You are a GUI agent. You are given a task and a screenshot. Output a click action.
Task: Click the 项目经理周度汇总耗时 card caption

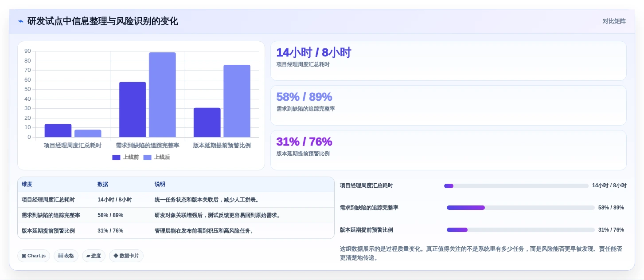pos(303,64)
